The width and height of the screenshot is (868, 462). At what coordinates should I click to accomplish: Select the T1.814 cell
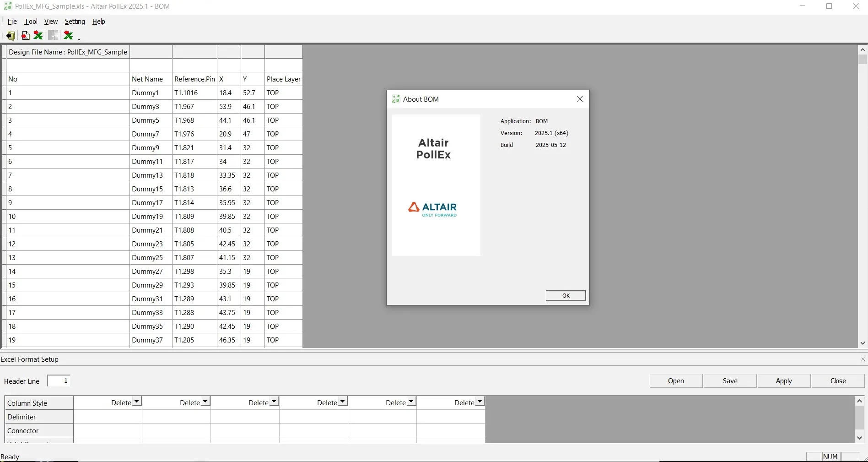(194, 203)
